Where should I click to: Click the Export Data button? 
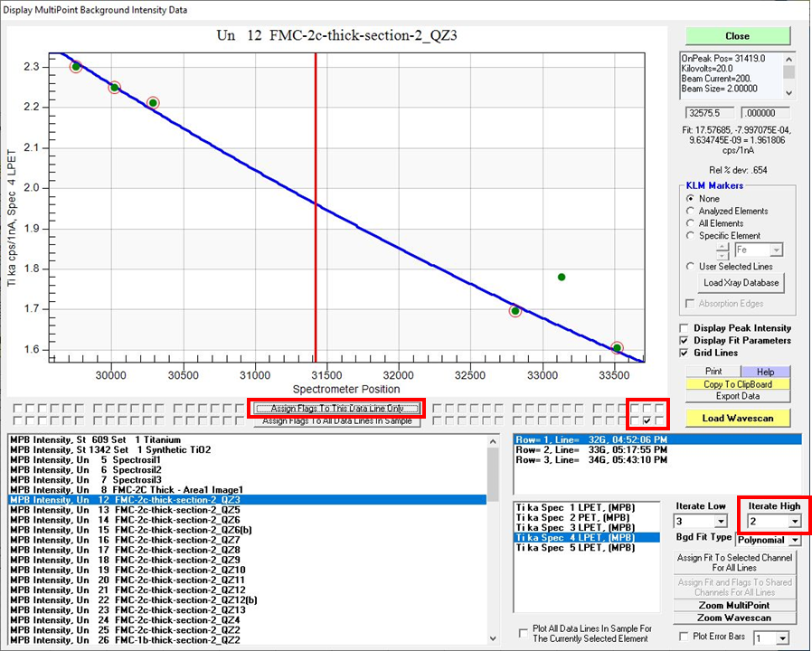pos(737,396)
